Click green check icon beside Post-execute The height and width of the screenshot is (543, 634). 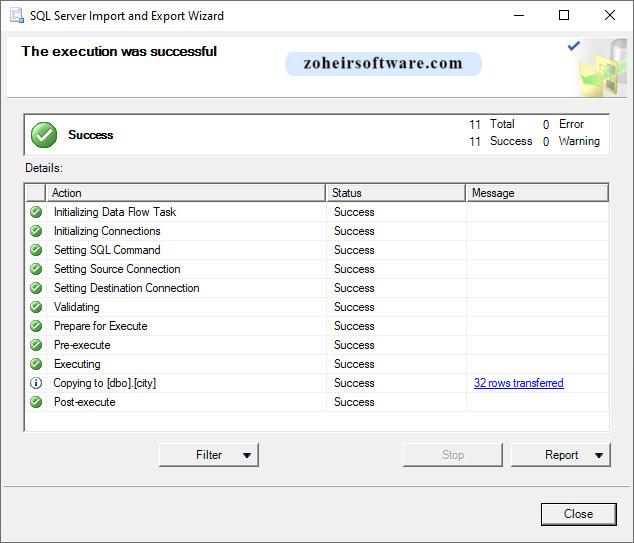pyautogui.click(x=36, y=402)
